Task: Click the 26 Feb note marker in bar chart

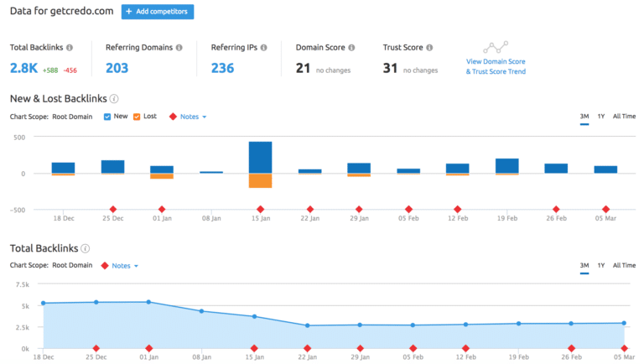Action: 556,210
